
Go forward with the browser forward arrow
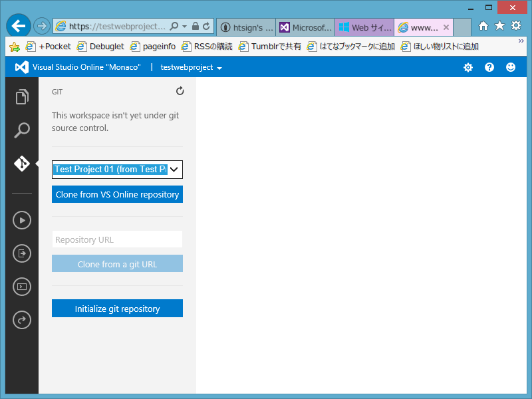(42, 26)
